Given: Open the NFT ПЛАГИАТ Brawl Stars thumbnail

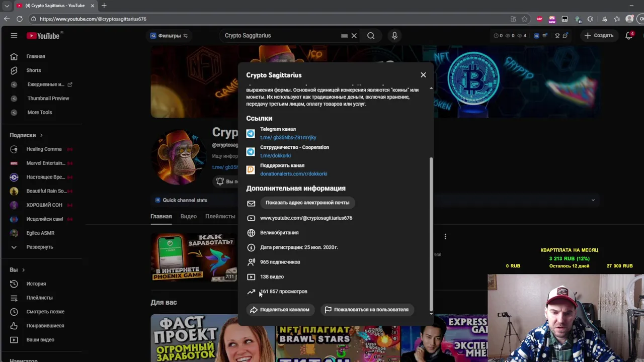Looking at the screenshot, I should coord(337,344).
